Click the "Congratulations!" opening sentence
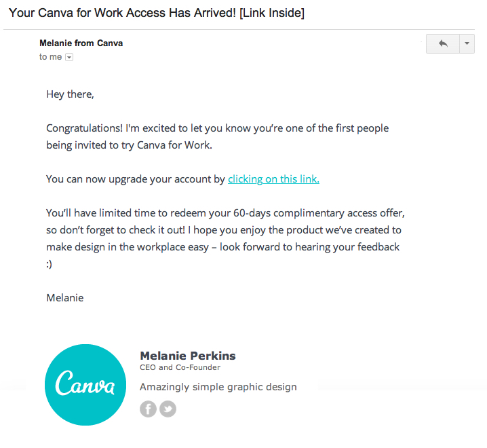The width and height of the screenshot is (487, 448). tap(217, 128)
